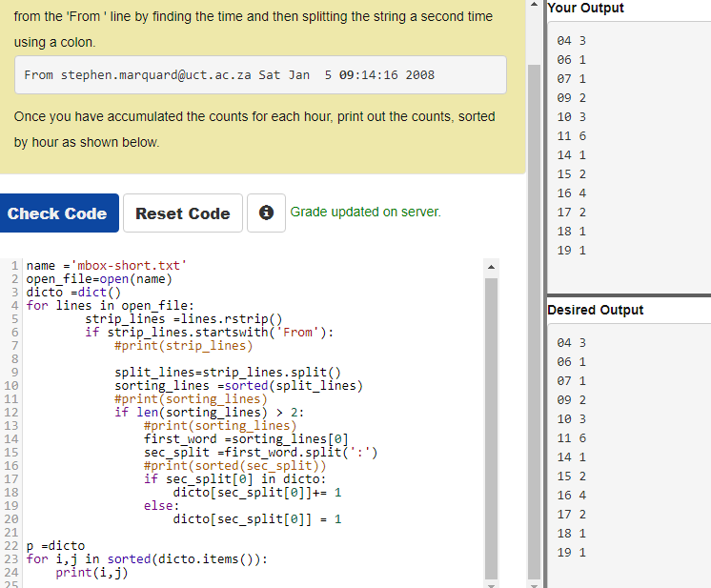Click the startswith('From') if statement line
Image resolution: width=711 pixels, height=588 pixels.
[209, 333]
